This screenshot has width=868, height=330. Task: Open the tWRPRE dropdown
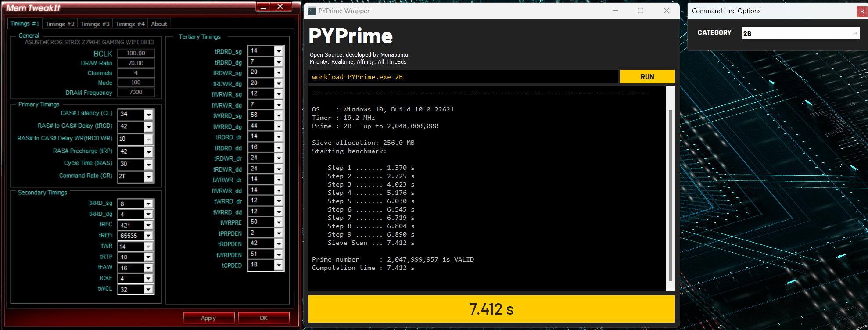coord(279,222)
